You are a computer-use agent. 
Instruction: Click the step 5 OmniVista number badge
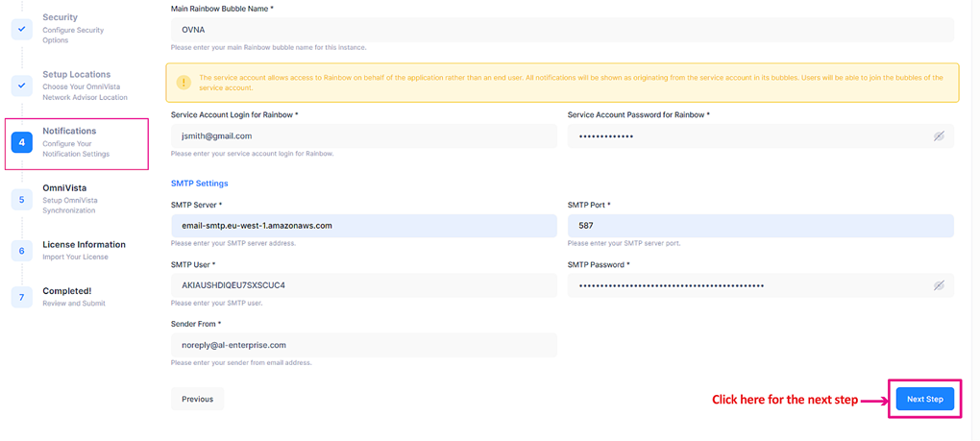[21, 199]
